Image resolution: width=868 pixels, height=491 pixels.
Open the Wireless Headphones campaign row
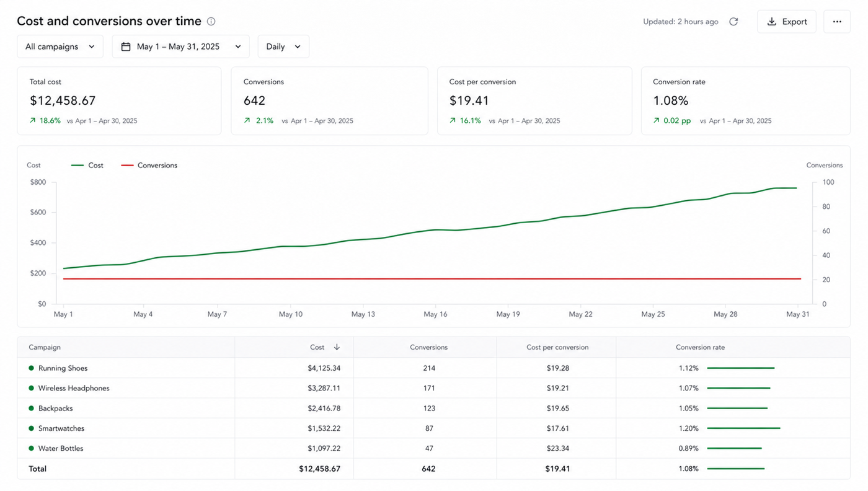[x=433, y=388]
